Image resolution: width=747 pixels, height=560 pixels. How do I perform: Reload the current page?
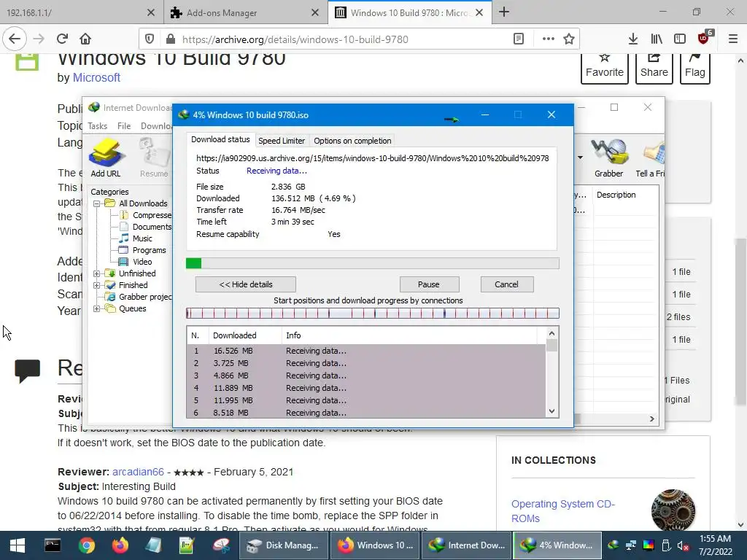[x=62, y=39]
